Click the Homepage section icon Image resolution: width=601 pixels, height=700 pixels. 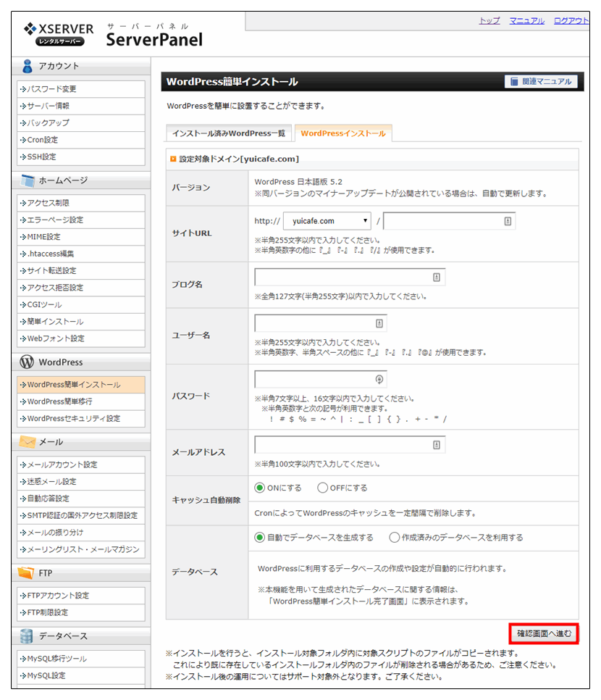28,180
